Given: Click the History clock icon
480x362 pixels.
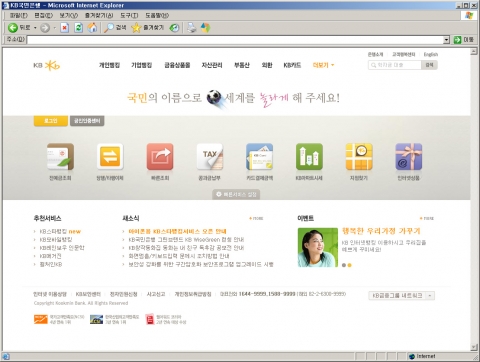Looking at the screenshot, I should pos(174,28).
